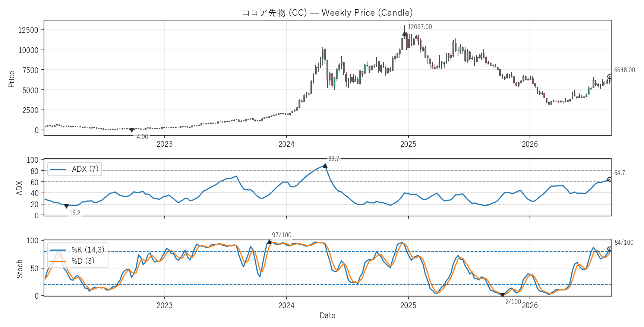This screenshot has height=327, width=644.
Task: Select the 2026 date label under the Stoch chart
Action: pos(530,305)
